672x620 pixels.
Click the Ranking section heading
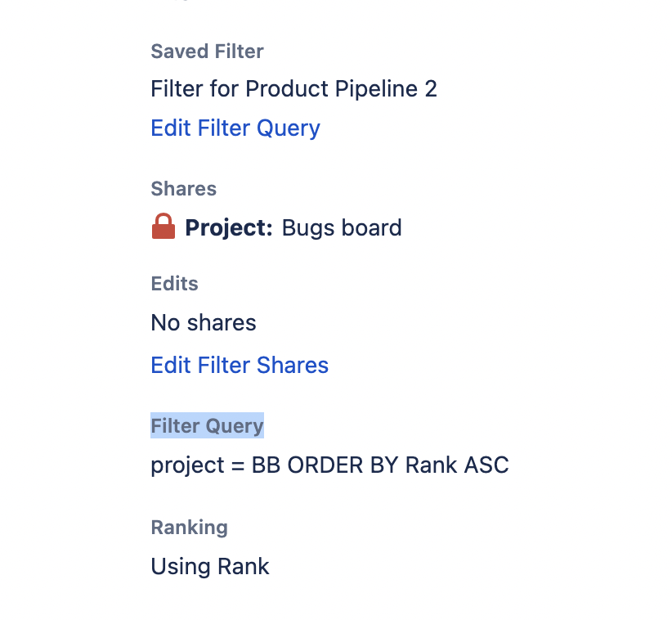(189, 527)
